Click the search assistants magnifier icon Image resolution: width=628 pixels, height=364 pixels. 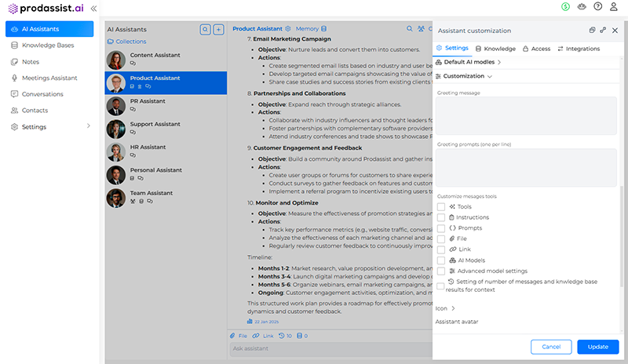coord(205,29)
